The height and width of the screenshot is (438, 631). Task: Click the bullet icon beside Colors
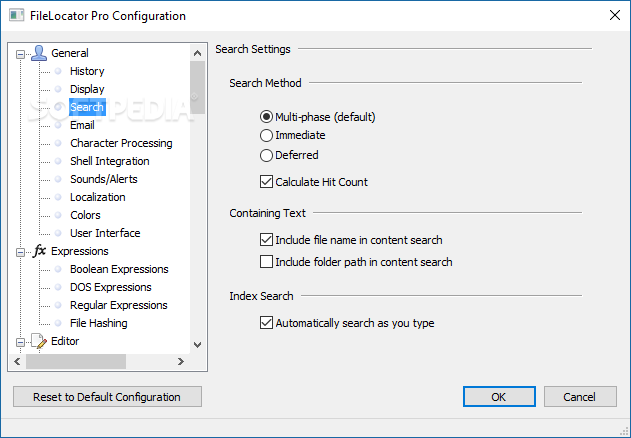click(58, 215)
